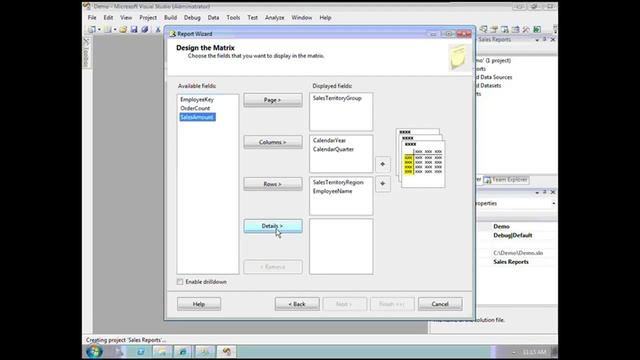Image resolution: width=640 pixels, height=360 pixels.
Task: Open the File menu
Action: [92, 18]
